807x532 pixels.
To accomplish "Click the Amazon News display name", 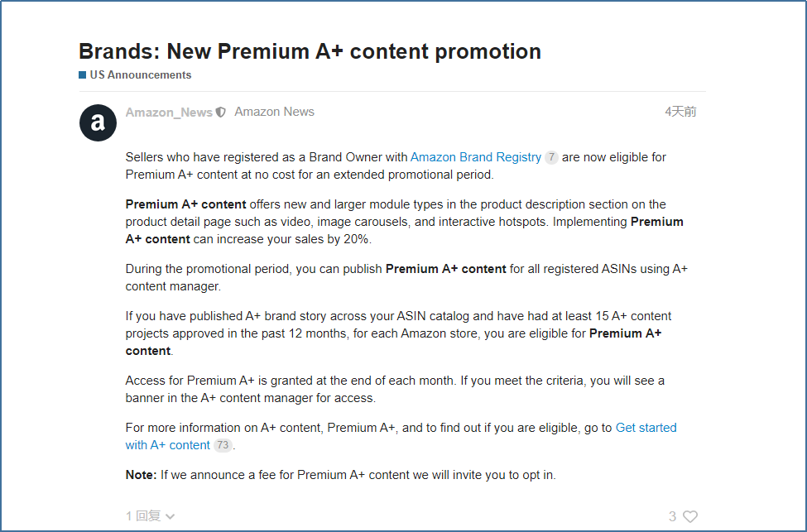I will tap(274, 112).
